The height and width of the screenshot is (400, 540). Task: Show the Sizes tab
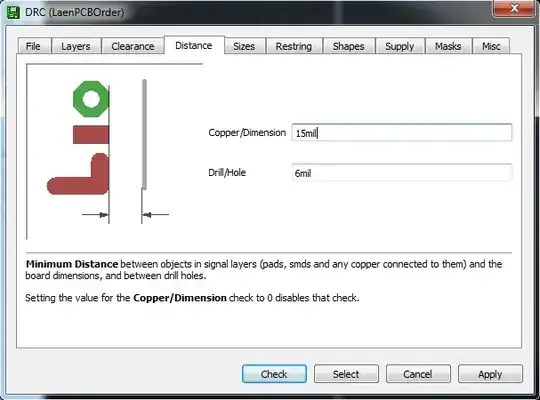(x=244, y=46)
